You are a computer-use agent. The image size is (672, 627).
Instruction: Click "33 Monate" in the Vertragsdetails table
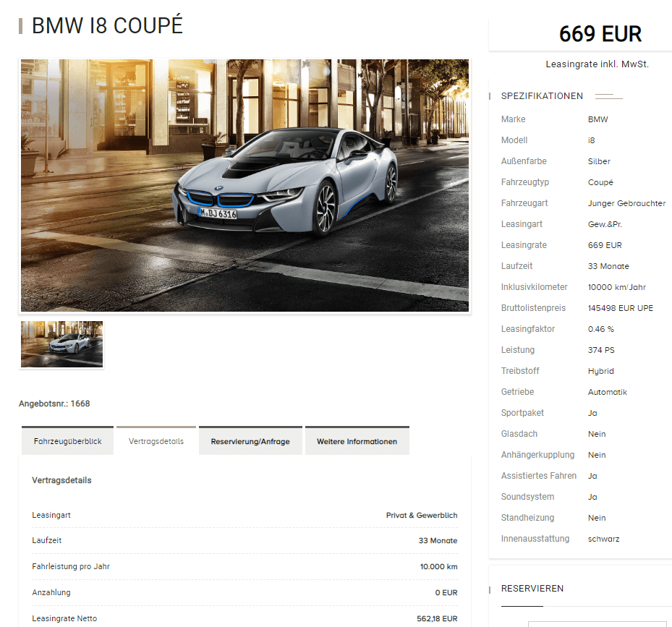(x=438, y=541)
